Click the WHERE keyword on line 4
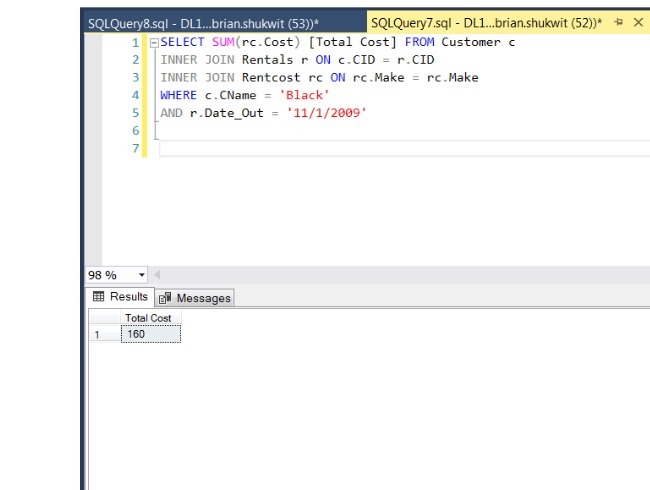 [178, 95]
